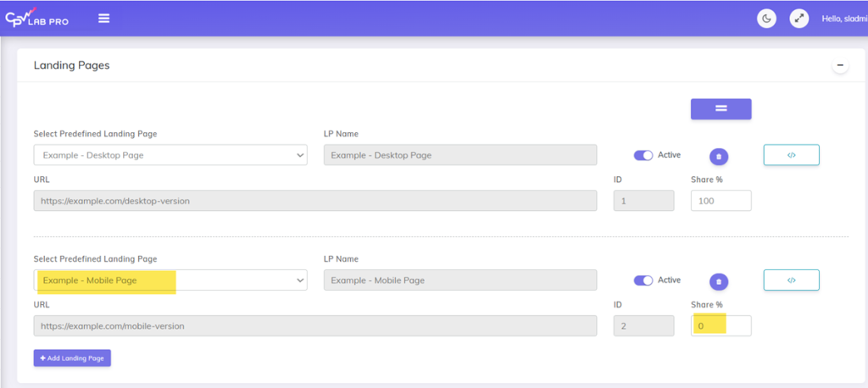This screenshot has height=388, width=868.
Task: Click the ID field showing 2
Action: 644,326
